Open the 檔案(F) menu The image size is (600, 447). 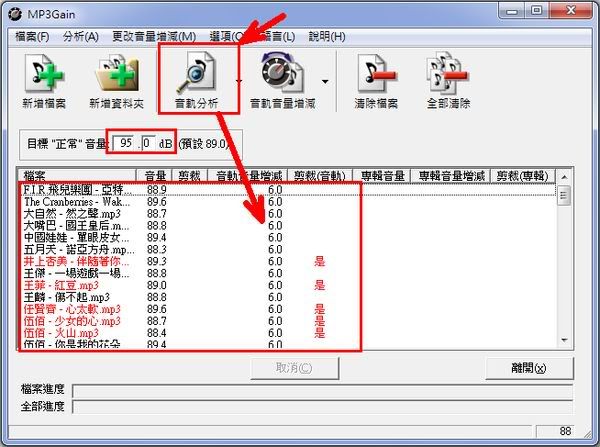coord(32,37)
